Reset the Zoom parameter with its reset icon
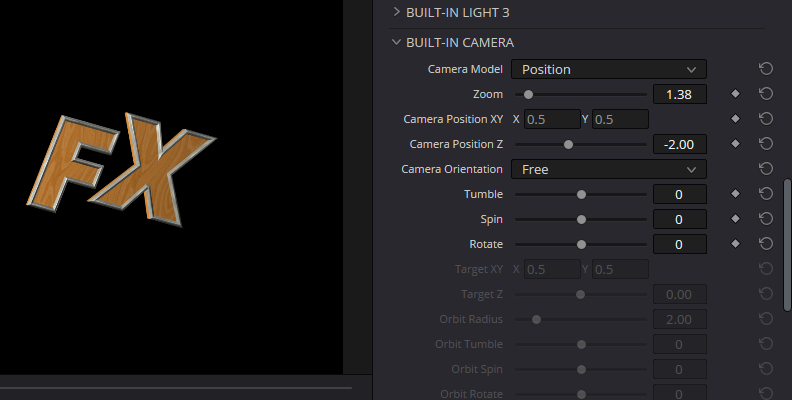This screenshot has width=792, height=400. click(x=766, y=94)
